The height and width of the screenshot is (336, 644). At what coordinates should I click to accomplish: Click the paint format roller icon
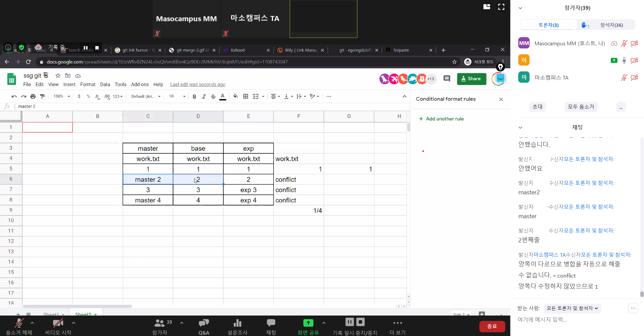click(x=42, y=96)
